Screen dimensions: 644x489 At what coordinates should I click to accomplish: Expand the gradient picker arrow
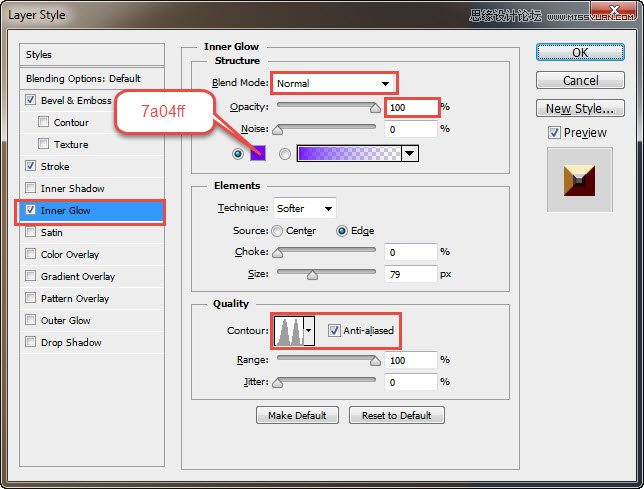pos(409,154)
